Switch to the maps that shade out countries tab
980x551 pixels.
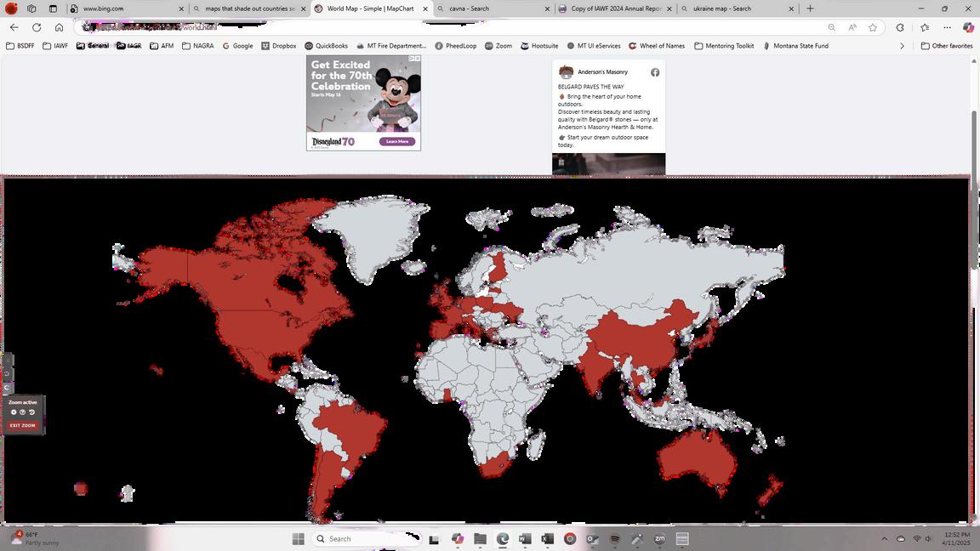point(249,9)
